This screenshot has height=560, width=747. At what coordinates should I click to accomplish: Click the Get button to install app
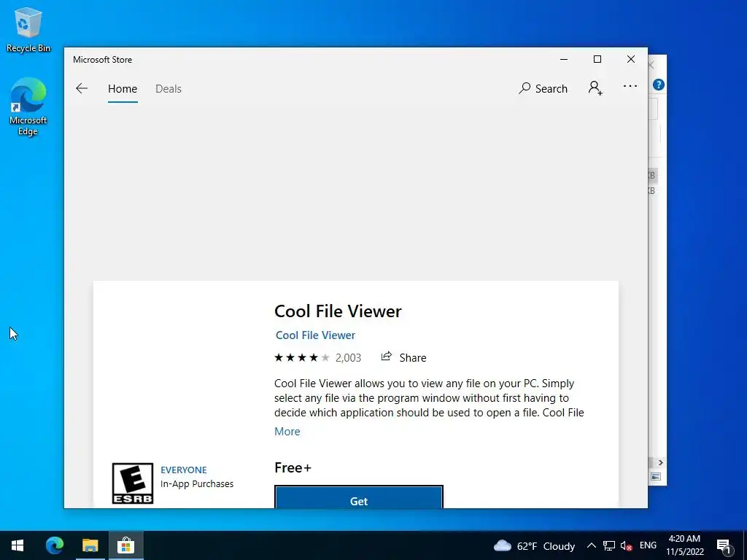(359, 497)
